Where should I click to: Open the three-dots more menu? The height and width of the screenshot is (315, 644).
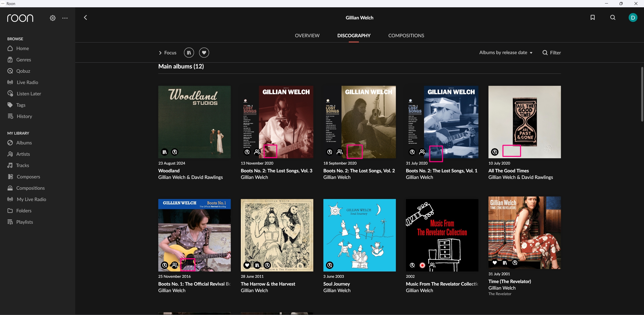pyautogui.click(x=65, y=18)
